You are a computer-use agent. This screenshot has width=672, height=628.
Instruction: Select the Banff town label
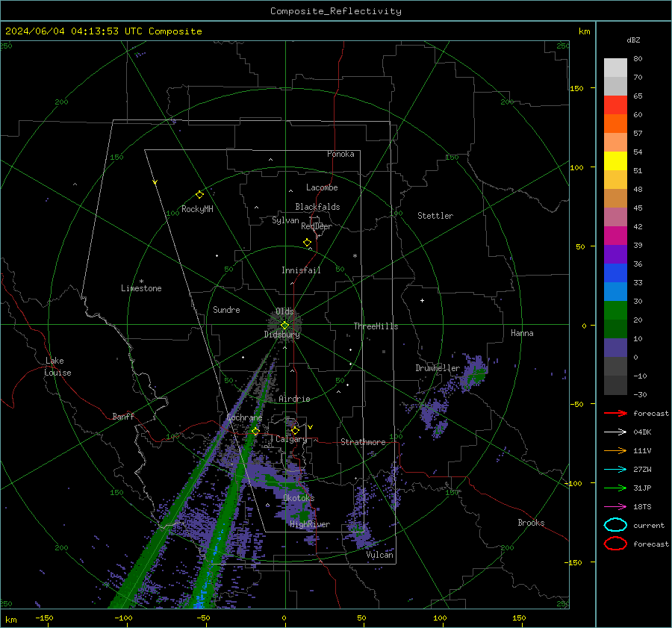[x=123, y=416]
